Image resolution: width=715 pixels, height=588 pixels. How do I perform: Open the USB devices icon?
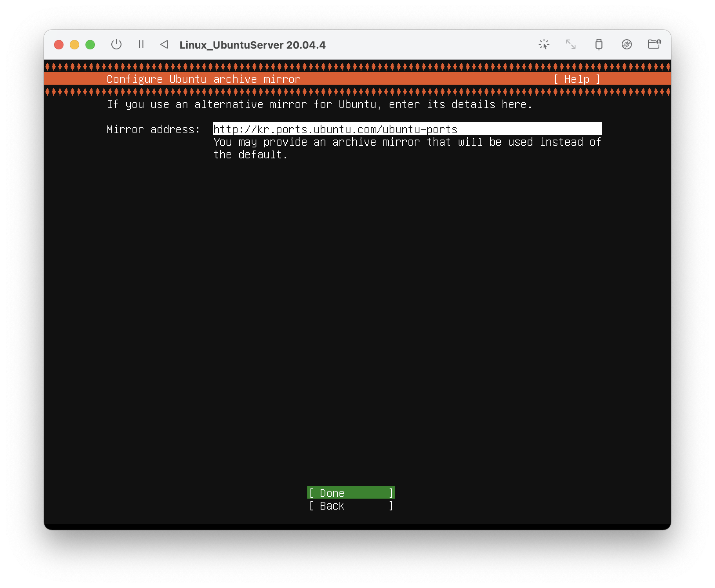pos(599,45)
